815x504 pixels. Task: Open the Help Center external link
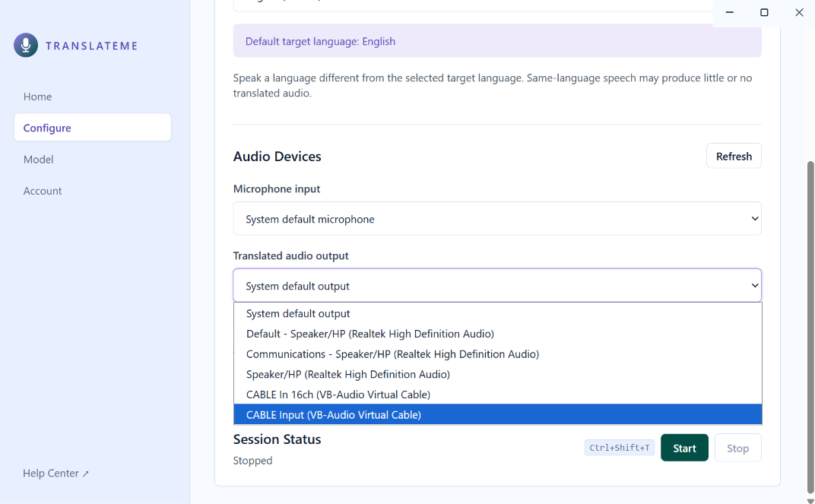55,474
